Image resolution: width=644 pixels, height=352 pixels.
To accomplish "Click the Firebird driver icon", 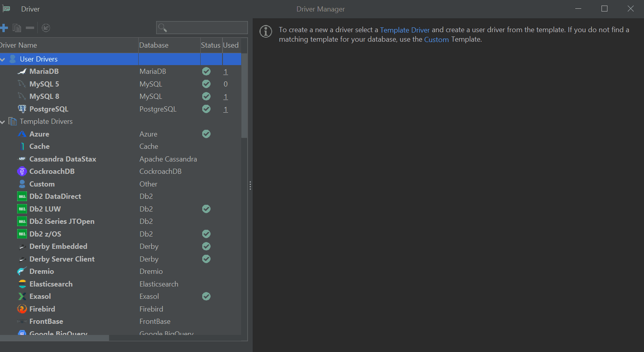I will pos(22,309).
